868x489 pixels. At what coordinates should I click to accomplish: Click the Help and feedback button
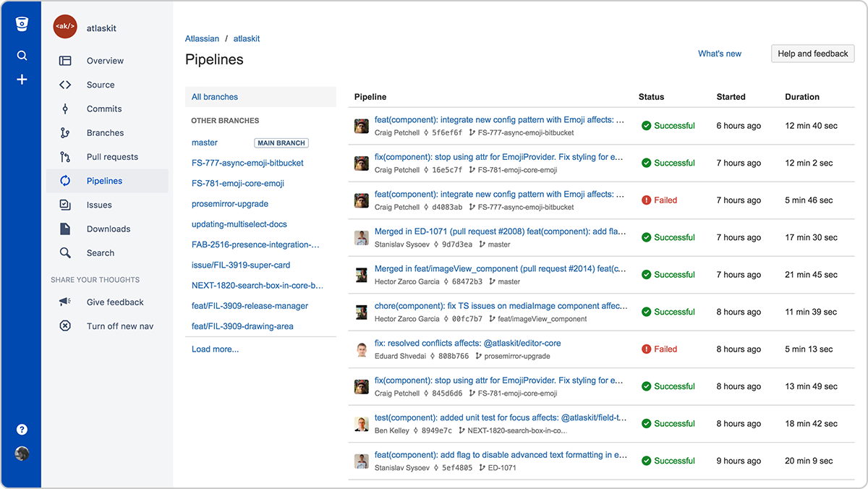click(812, 54)
